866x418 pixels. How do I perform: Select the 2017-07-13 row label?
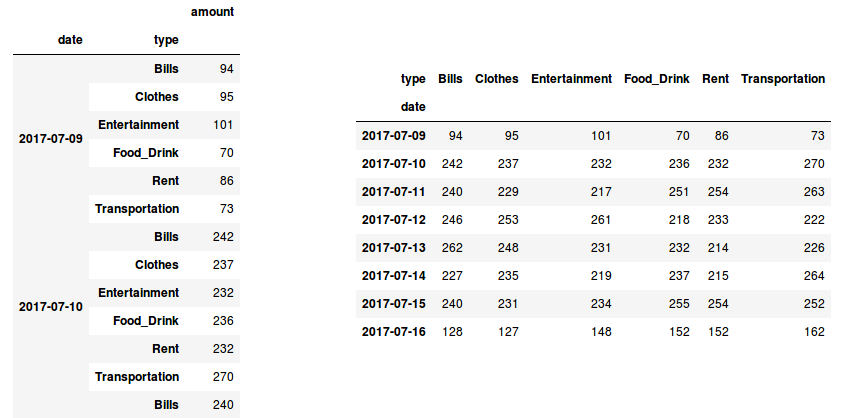click(393, 247)
